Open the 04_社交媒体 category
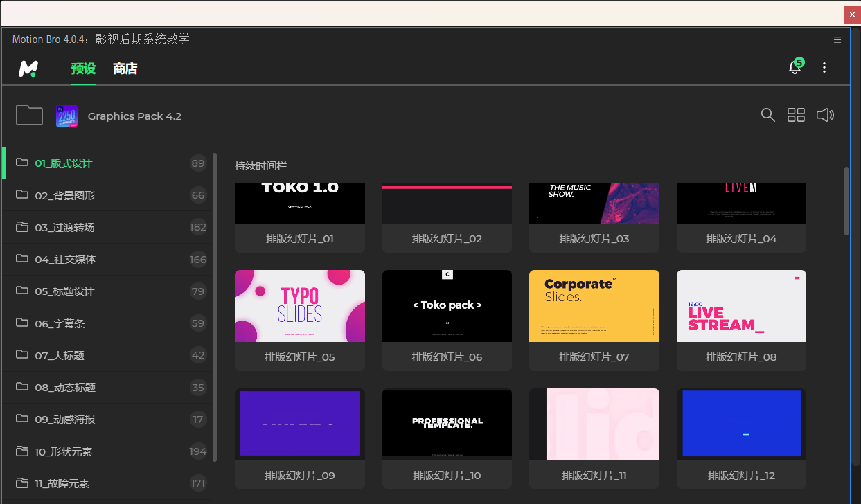 [65, 260]
